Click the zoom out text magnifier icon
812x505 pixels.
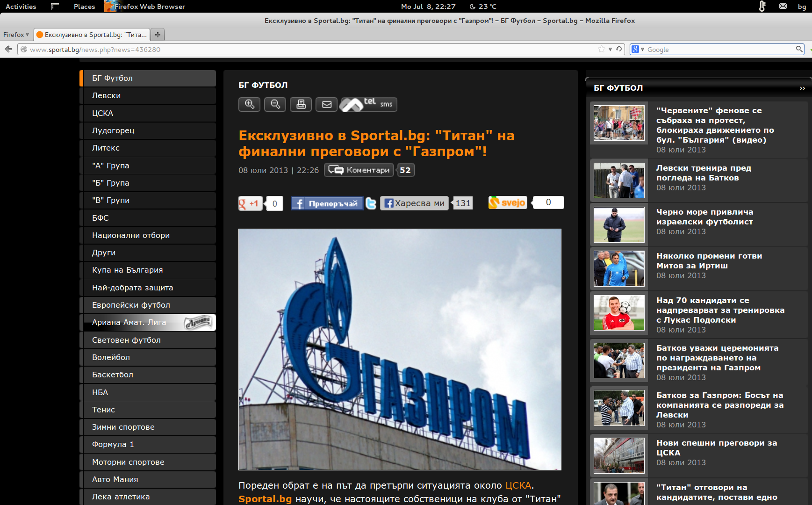[x=275, y=104]
